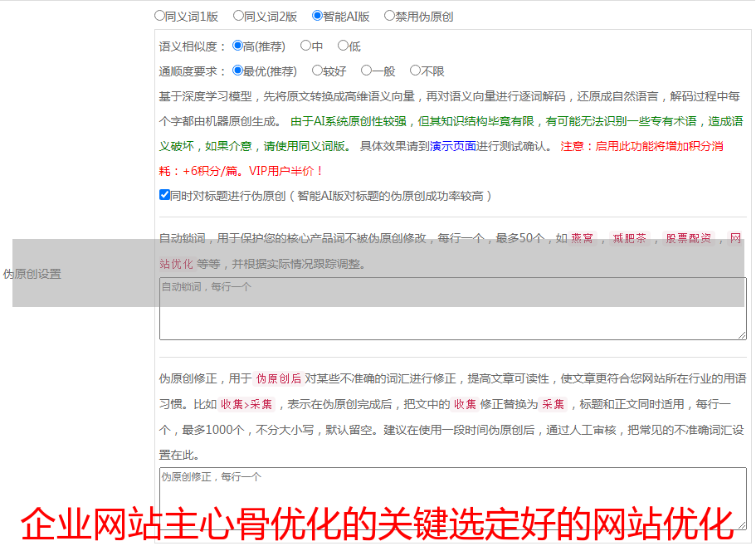Open the 演示页面 link
Image resolution: width=756 pixels, height=546 pixels.
(x=452, y=147)
